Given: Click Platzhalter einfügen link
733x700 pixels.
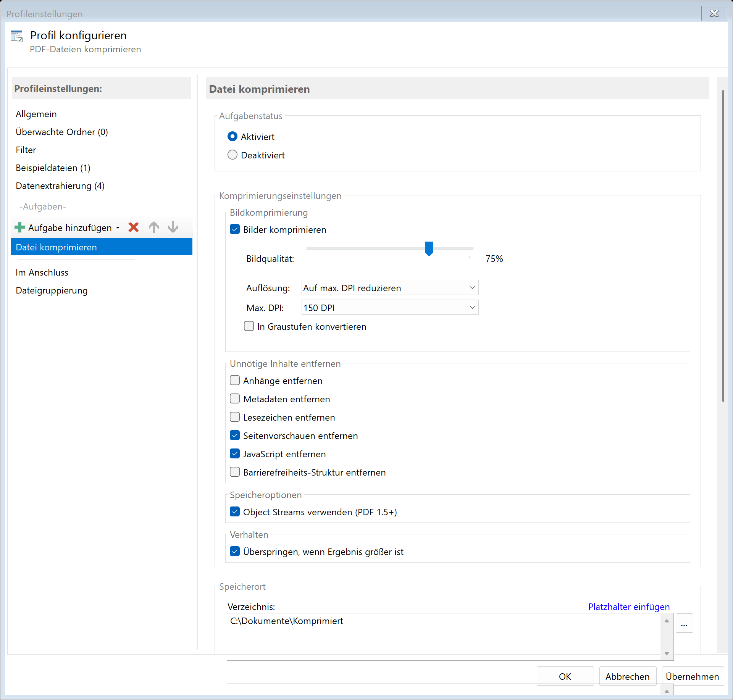Looking at the screenshot, I should (628, 607).
